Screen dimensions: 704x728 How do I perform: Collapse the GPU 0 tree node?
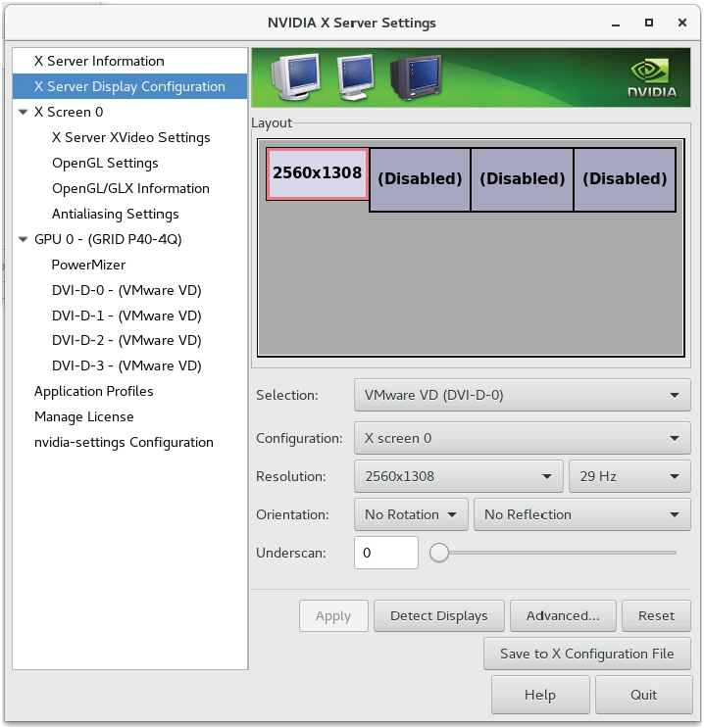coord(23,240)
